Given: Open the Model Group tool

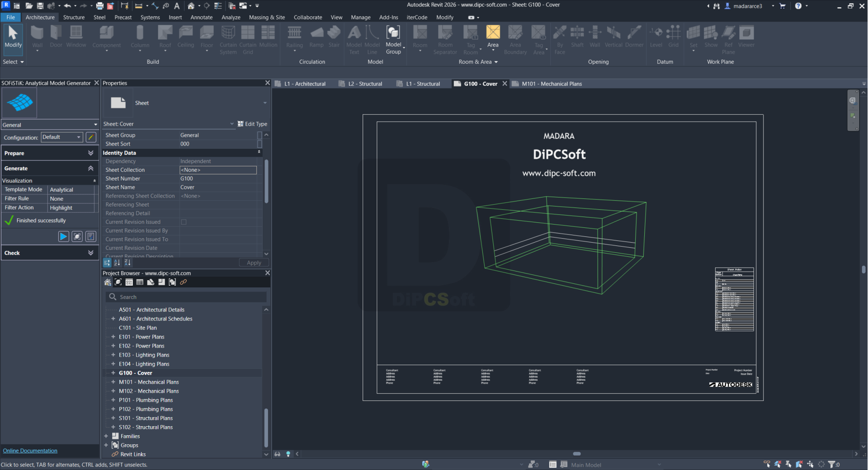Looking at the screenshot, I should [393, 40].
